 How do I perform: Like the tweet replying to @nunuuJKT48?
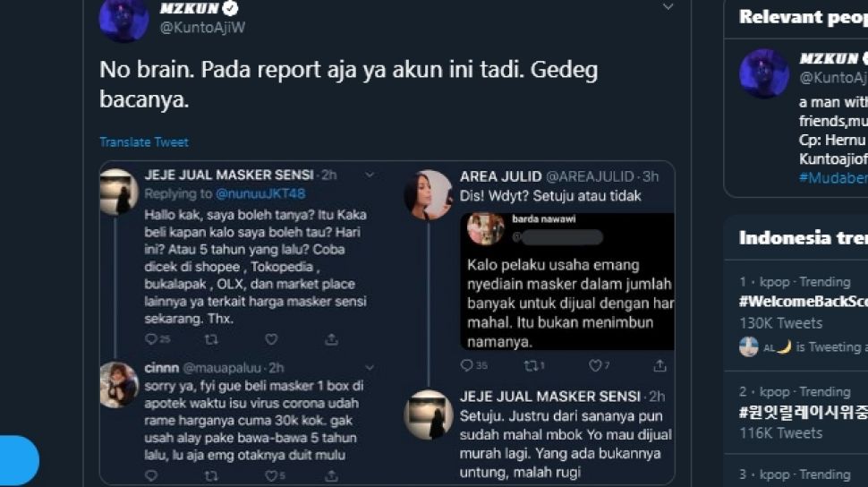(x=271, y=339)
